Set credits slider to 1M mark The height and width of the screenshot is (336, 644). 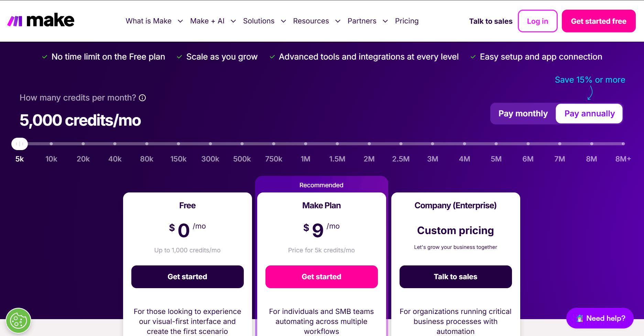pos(306,144)
